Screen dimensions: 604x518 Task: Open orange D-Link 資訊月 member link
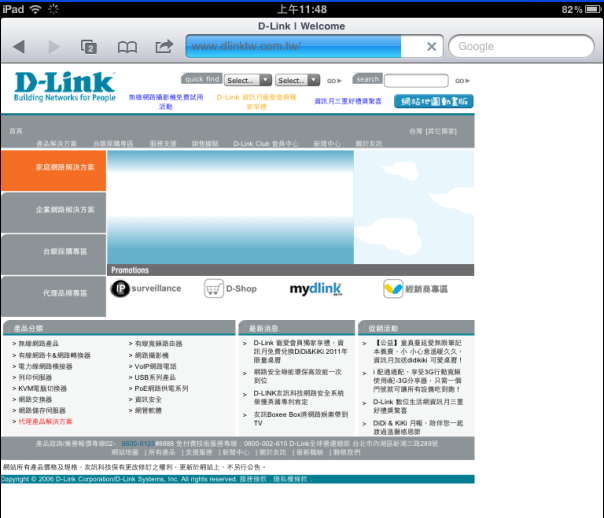256,102
